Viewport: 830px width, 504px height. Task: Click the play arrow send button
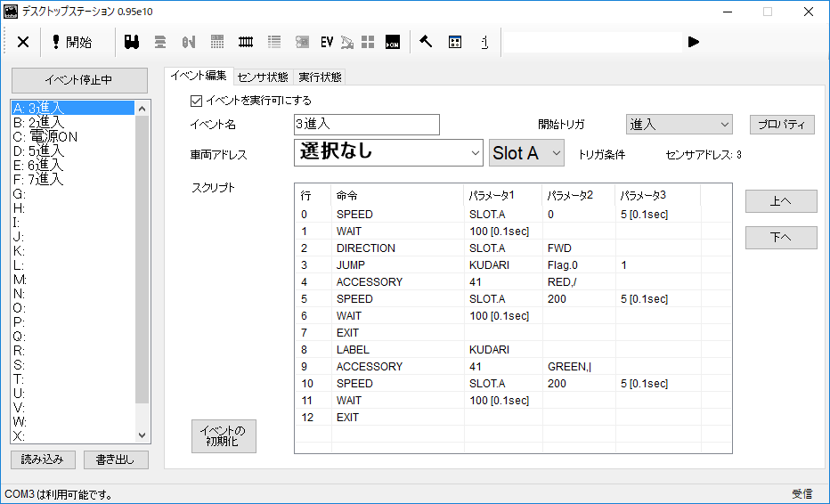[x=694, y=42]
